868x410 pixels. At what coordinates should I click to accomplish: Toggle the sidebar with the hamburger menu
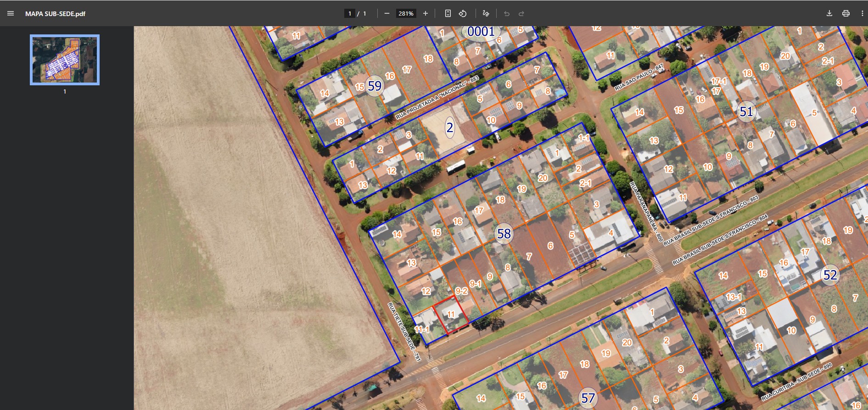[11, 13]
